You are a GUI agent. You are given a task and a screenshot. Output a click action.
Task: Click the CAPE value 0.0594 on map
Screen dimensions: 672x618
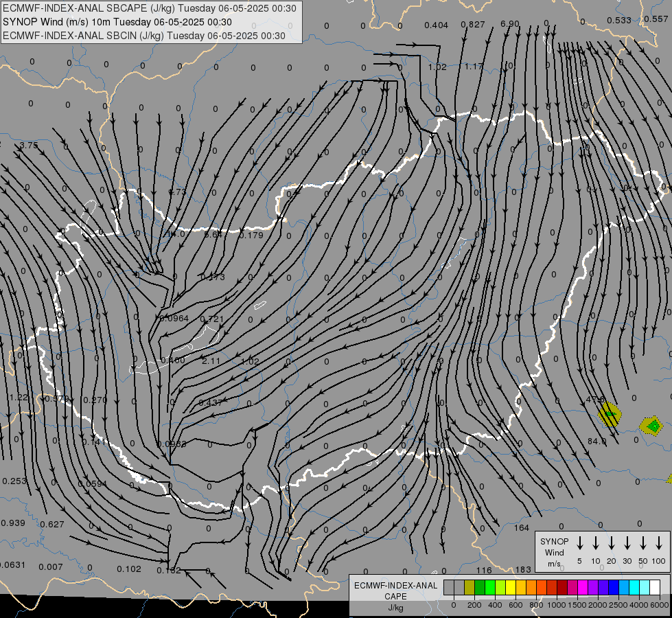tap(92, 484)
